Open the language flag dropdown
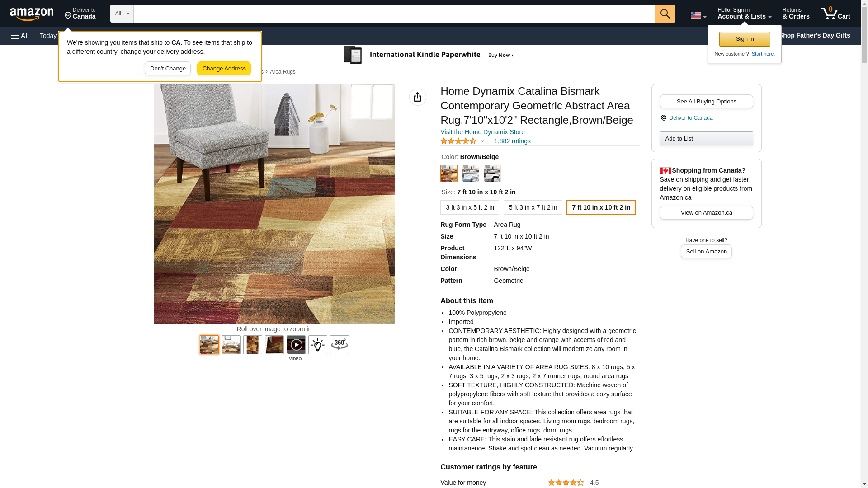The height and width of the screenshot is (488, 868). (698, 15)
